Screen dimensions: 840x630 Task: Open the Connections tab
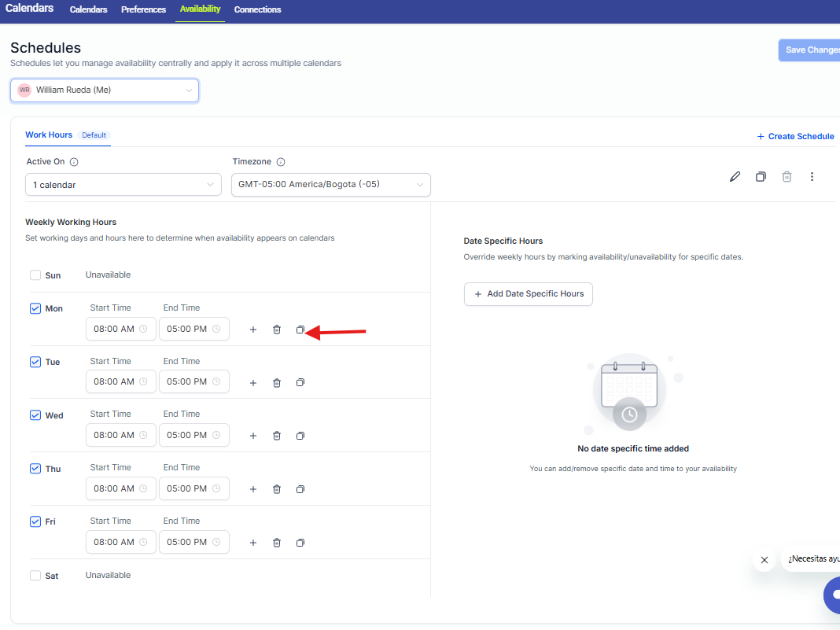257,9
